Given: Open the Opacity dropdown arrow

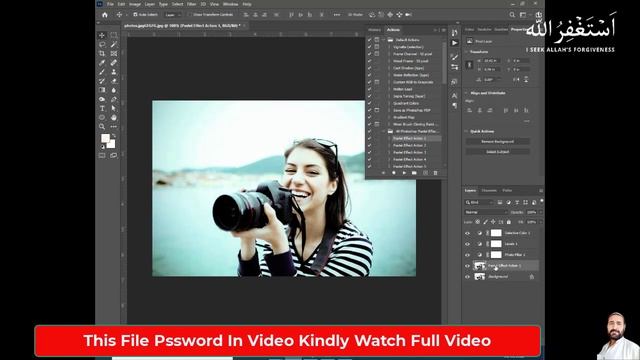Looking at the screenshot, I should 540,212.
